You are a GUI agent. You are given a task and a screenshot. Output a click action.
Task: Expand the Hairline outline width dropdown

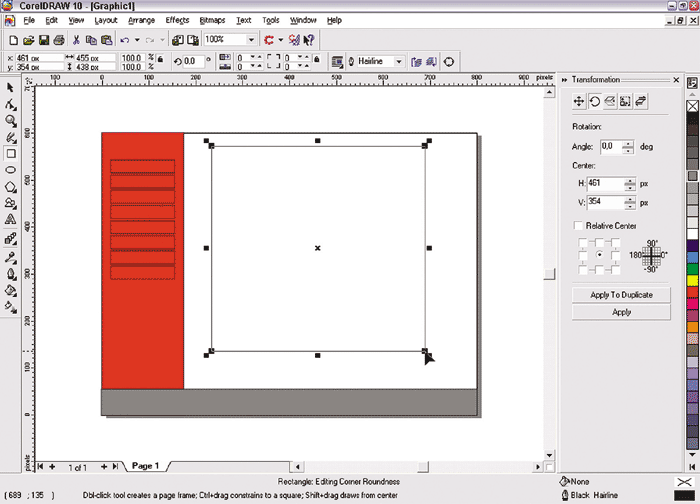(399, 61)
